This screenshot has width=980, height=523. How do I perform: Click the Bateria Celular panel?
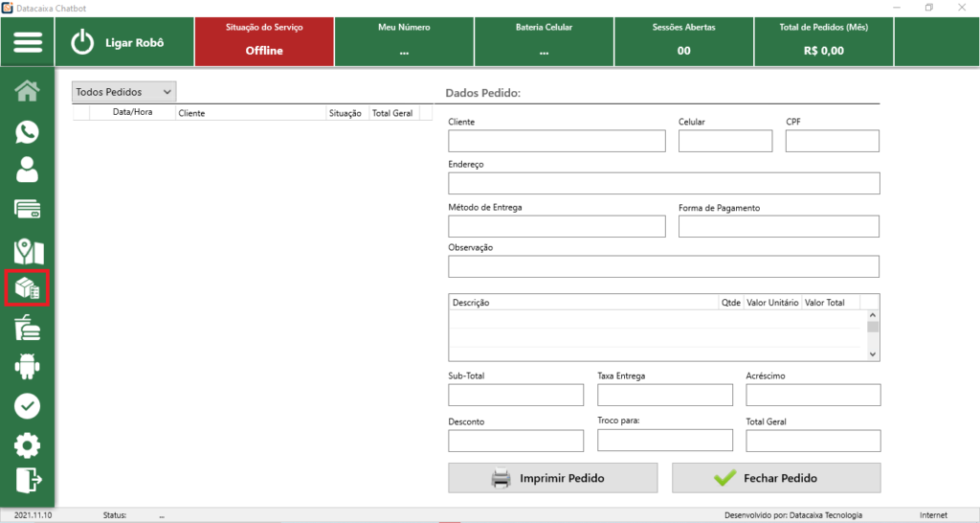pyautogui.click(x=545, y=42)
